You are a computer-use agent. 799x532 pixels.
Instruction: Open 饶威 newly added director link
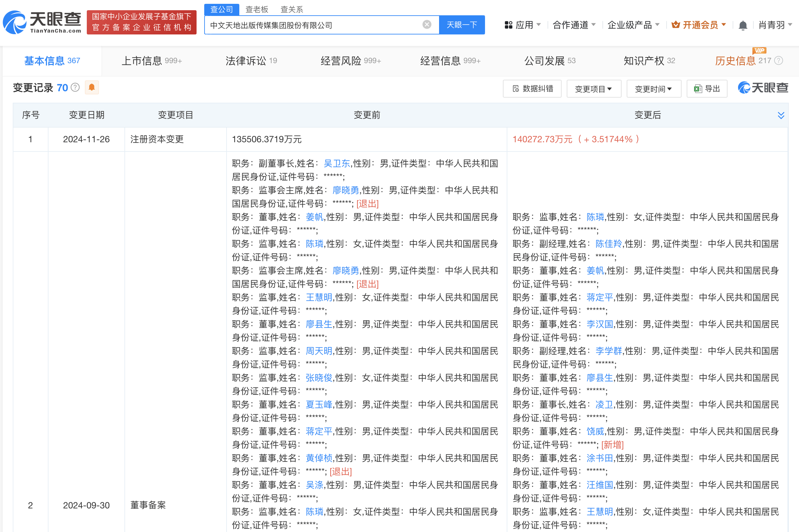point(595,432)
